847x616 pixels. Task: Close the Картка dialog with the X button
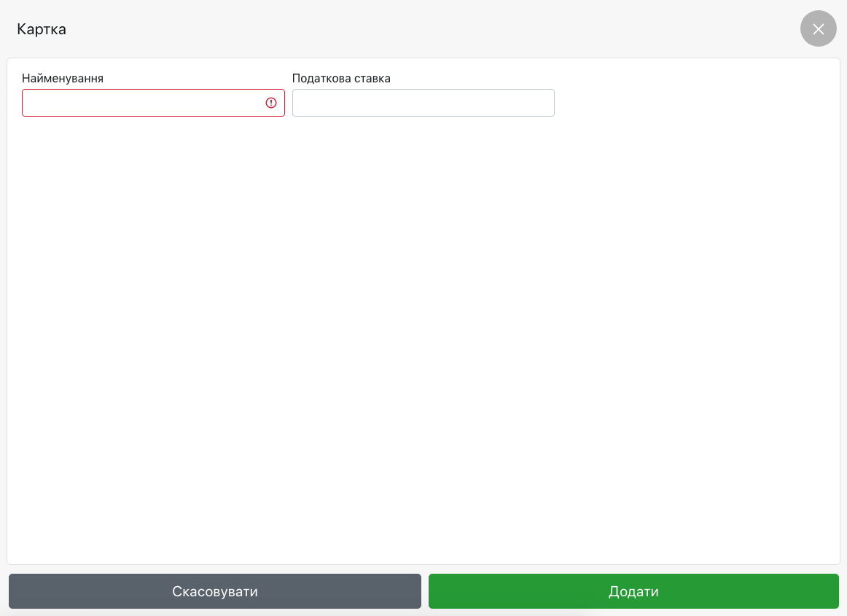click(818, 29)
